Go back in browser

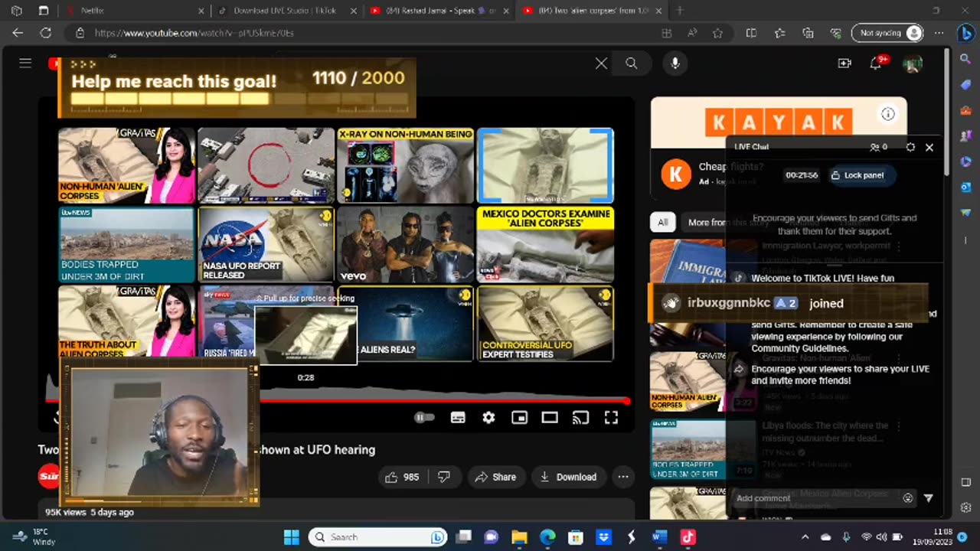coord(18,33)
